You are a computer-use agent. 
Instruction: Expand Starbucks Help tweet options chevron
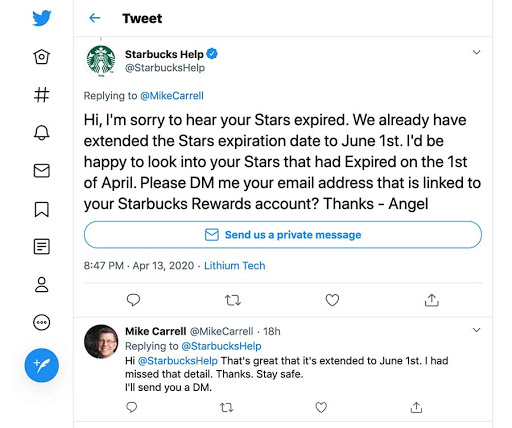click(x=477, y=52)
